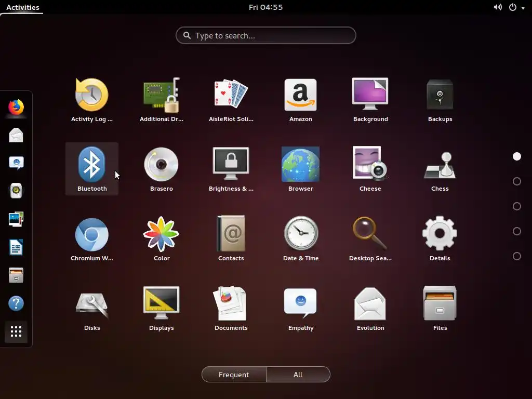Open photo viewer icon in dock
Viewport: 532px width, 399px height.
pyautogui.click(x=16, y=219)
